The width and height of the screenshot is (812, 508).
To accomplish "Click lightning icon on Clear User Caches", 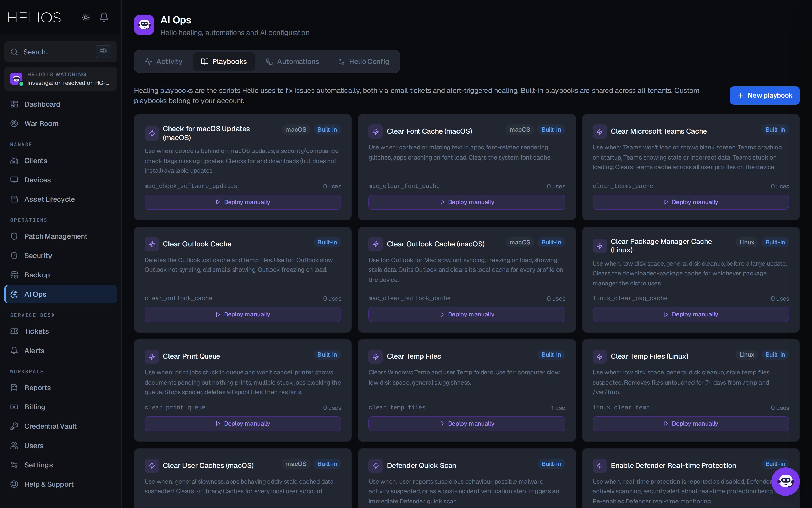I will 152,466.
